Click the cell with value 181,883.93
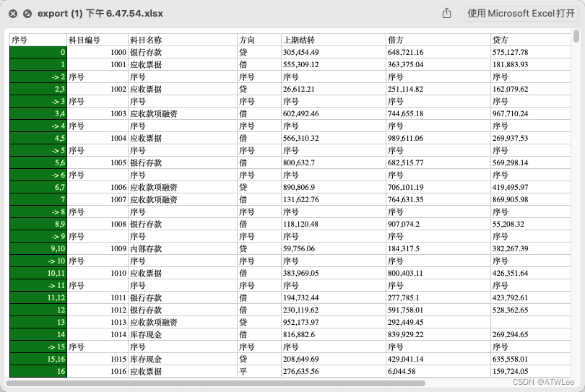585x392 pixels. point(531,64)
